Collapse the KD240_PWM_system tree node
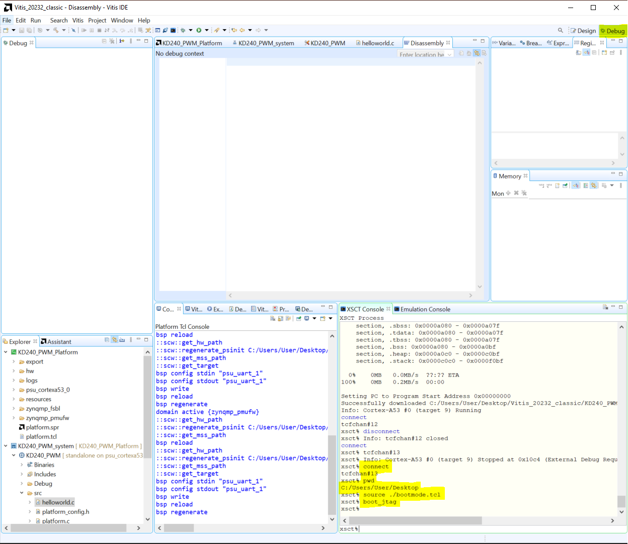The height and width of the screenshot is (544, 628). pyautogui.click(x=6, y=446)
